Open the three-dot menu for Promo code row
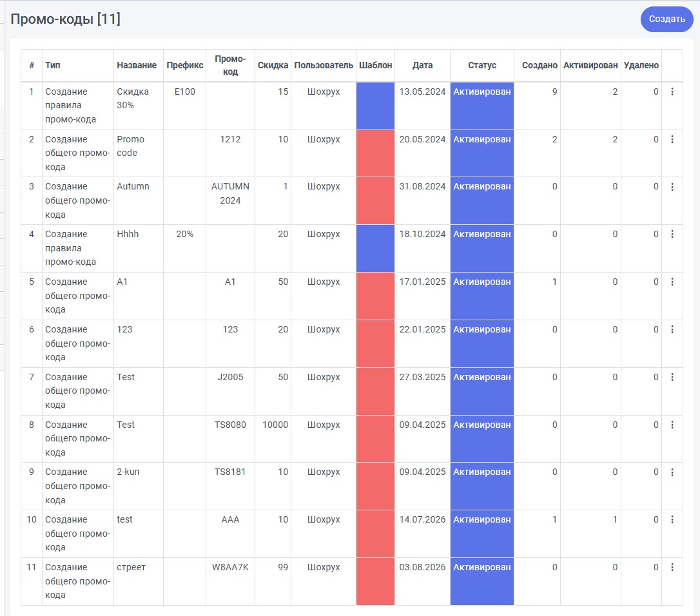 click(672, 139)
